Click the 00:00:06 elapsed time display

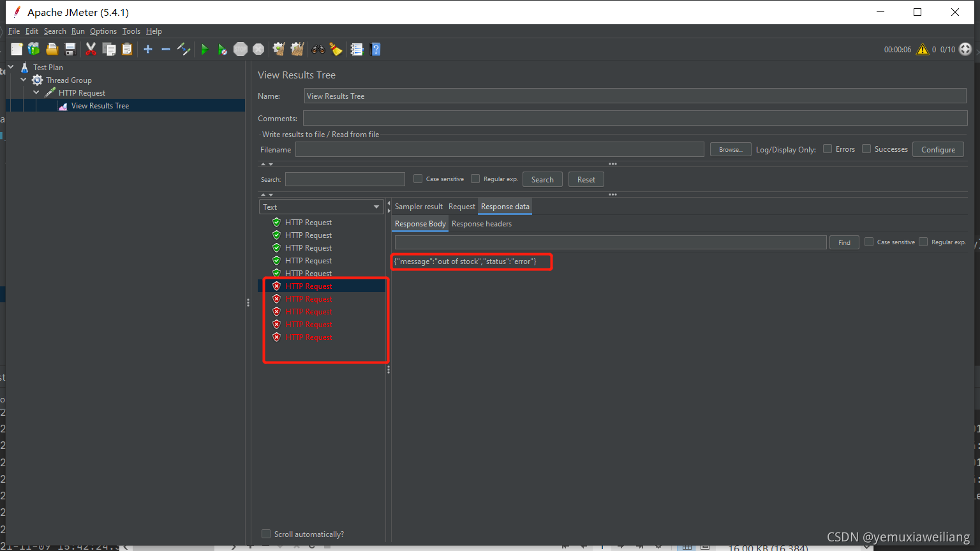pos(897,49)
